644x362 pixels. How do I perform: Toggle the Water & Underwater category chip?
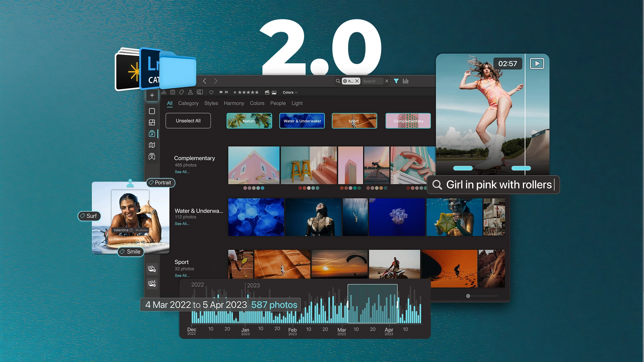coord(302,121)
